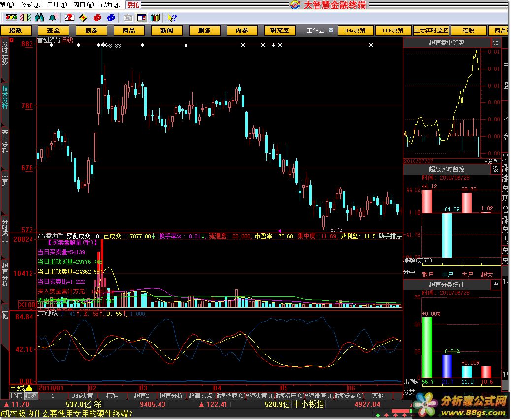
Task: Expand the 工作区 dropdown arrow
Action: point(331,31)
